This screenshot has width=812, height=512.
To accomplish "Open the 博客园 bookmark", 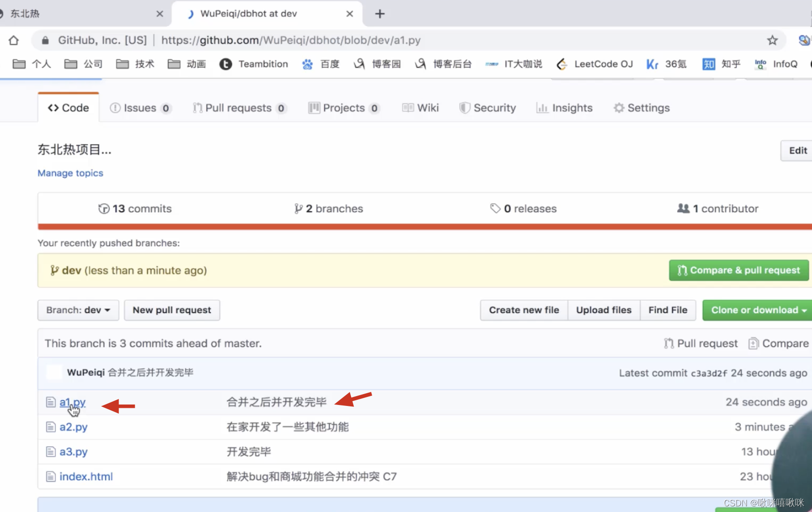I will 377,64.
